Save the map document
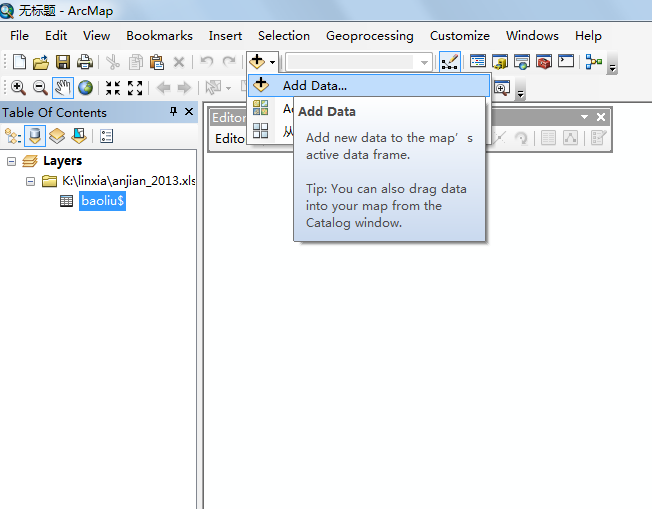This screenshot has height=509, width=652. click(63, 62)
